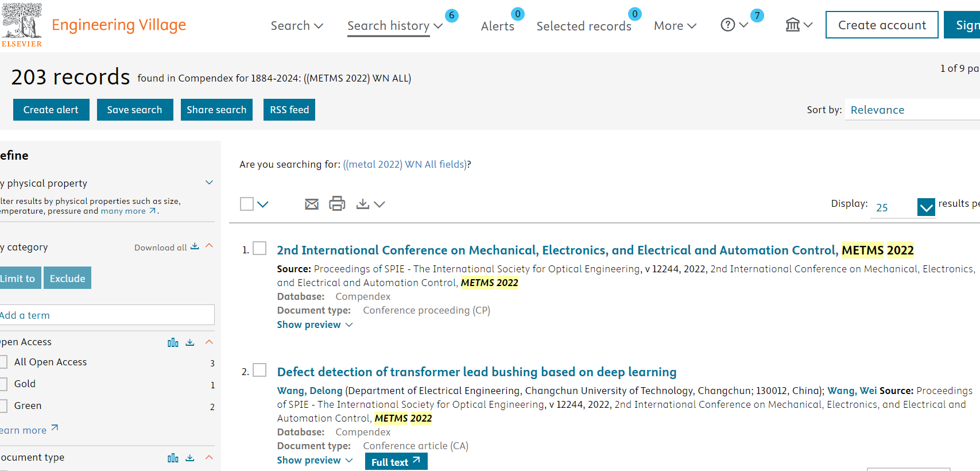Viewport: 980px width, 471px height.
Task: Open Full text for Defect detection article
Action: 396,461
